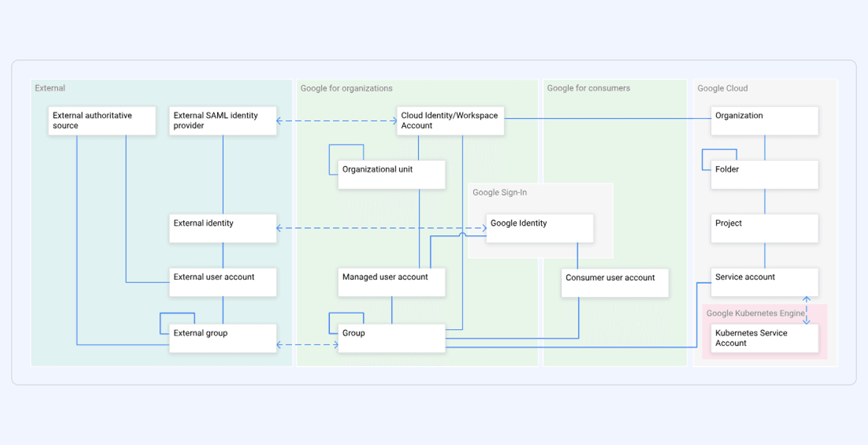Image resolution: width=868 pixels, height=445 pixels.
Task: Click the Organization node under Google Cloud
Action: [764, 121]
